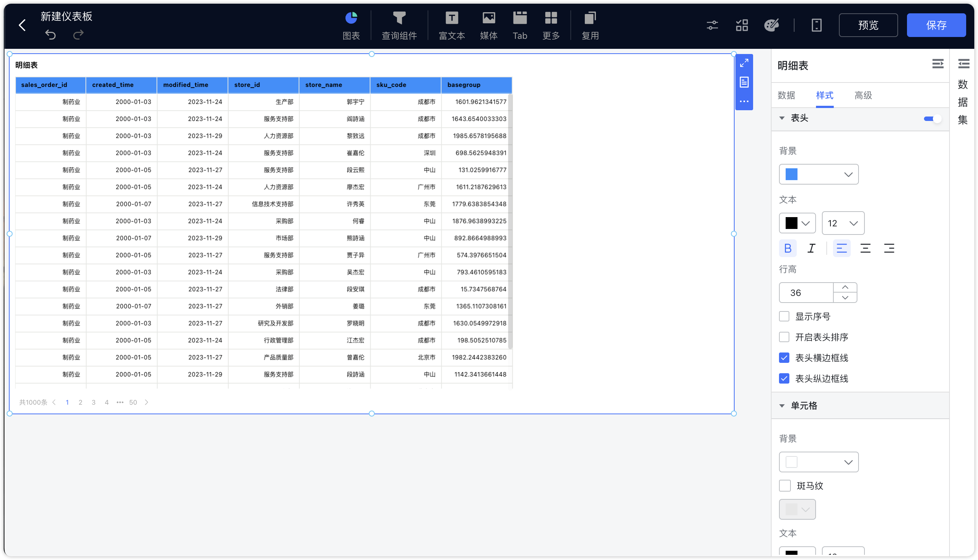Open dashboard settings sliders icon
Viewport: 978px width, 560px height.
pyautogui.click(x=712, y=26)
